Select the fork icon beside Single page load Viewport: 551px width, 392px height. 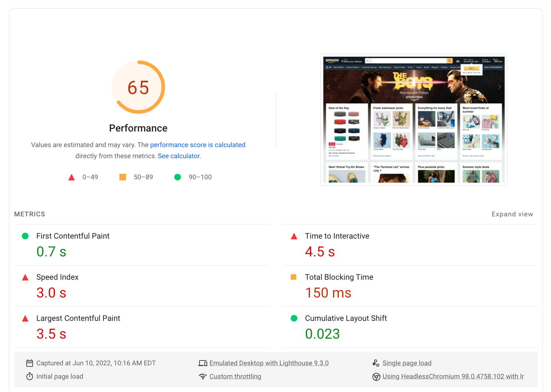click(x=376, y=363)
